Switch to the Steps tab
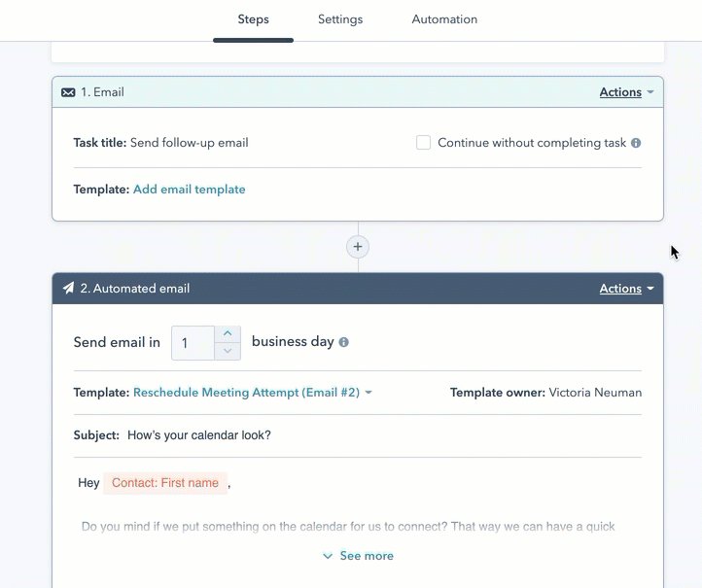The height and width of the screenshot is (588, 702). click(x=253, y=19)
